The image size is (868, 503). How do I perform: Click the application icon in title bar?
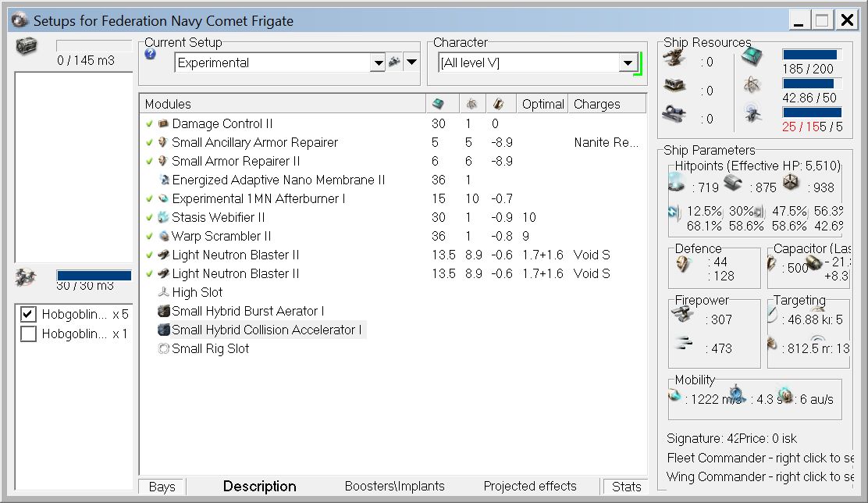pos(20,20)
